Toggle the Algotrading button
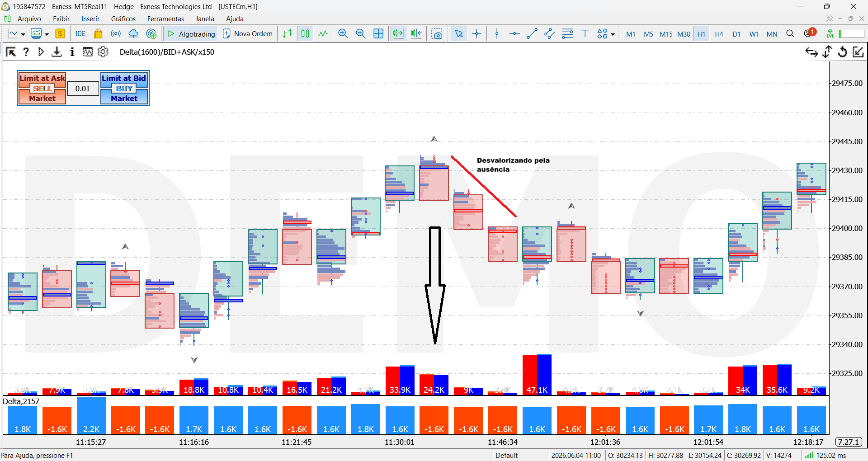This screenshot has height=461, width=868. [190, 34]
